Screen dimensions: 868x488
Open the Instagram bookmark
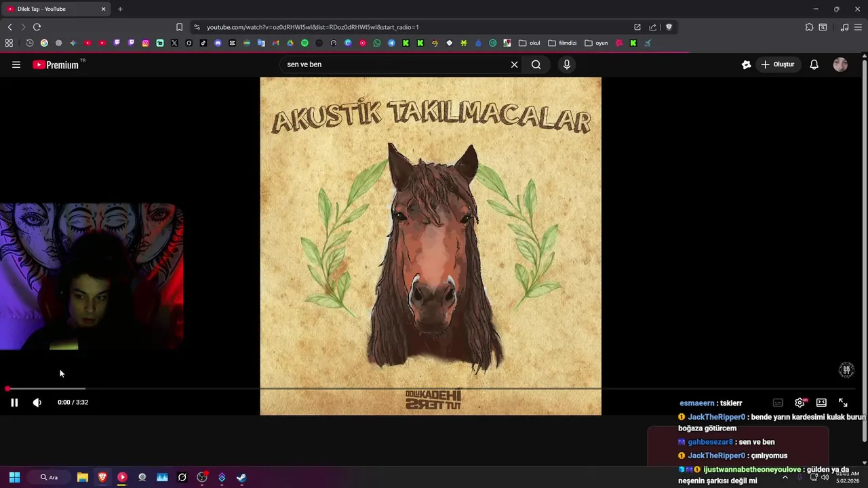[x=145, y=43]
